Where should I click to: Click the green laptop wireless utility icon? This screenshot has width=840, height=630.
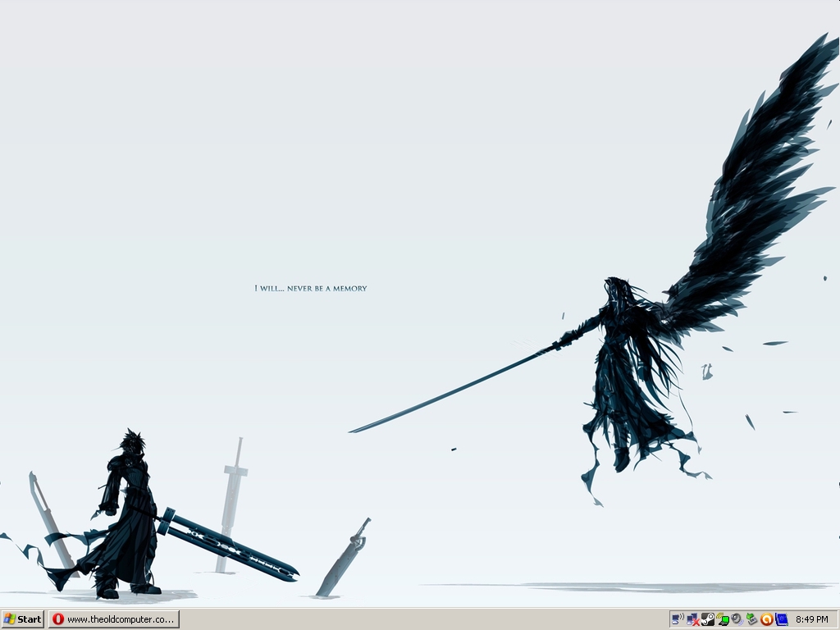pos(723,619)
